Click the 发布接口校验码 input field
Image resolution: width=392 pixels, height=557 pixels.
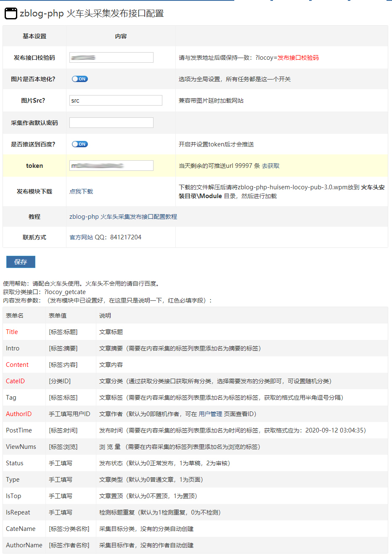pyautogui.click(x=111, y=57)
